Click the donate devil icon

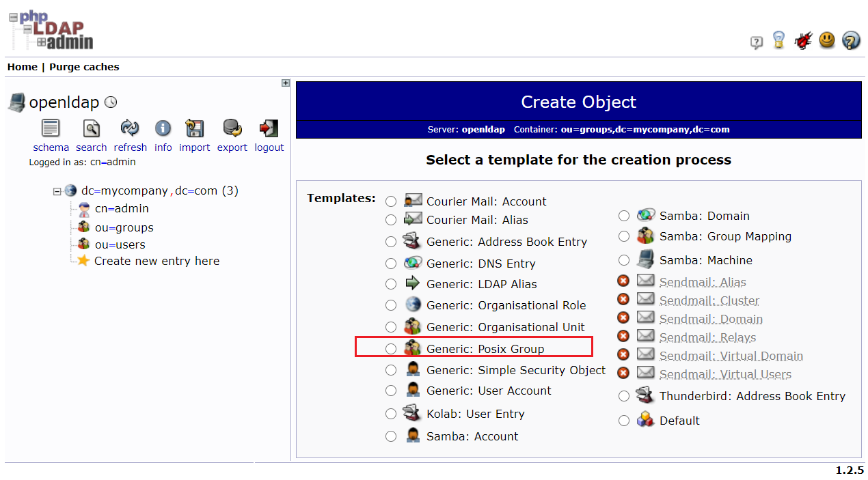pyautogui.click(x=803, y=40)
